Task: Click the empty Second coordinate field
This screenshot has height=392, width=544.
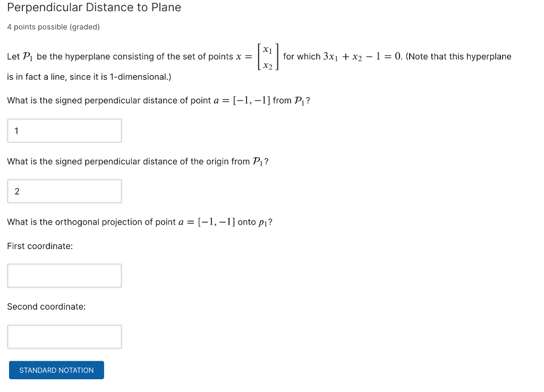Action: tap(64, 336)
